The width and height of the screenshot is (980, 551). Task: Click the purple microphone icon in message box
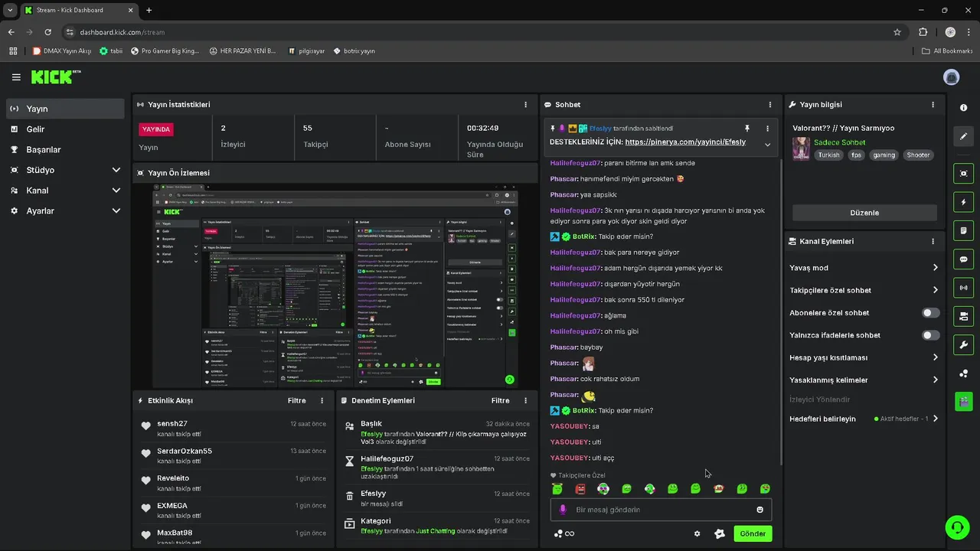coord(563,510)
